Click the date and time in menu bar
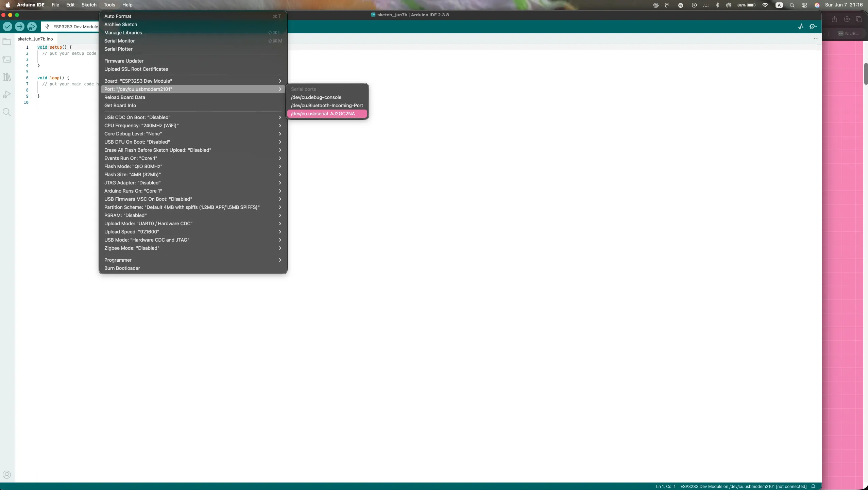868x490 pixels. (844, 5)
